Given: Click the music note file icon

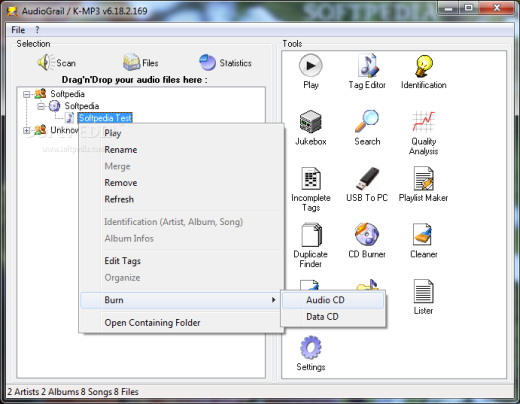Looking at the screenshot, I should click(70, 118).
